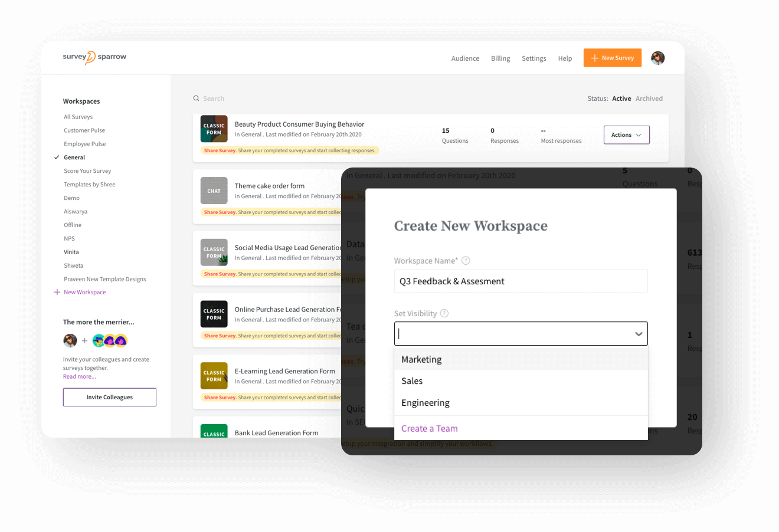
Task: Expand the Set Visibility dropdown chevron
Action: pyautogui.click(x=639, y=334)
